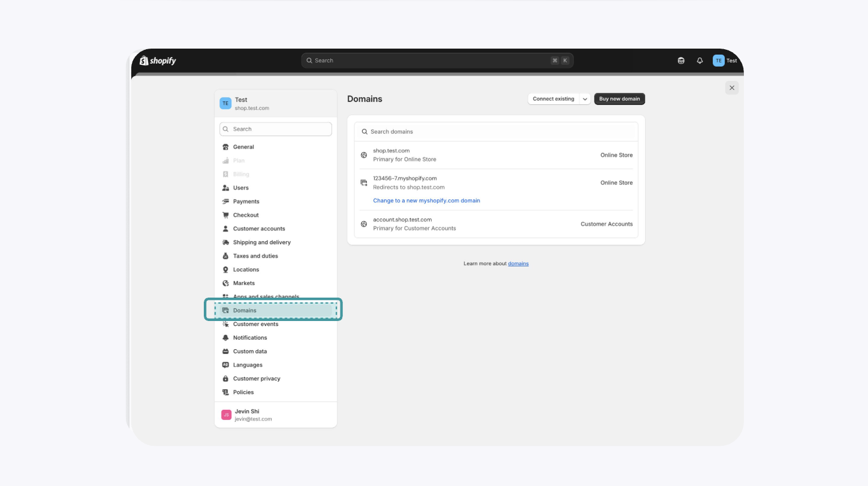The image size is (868, 486).
Task: Click the Sidekick assistant icon in top bar
Action: click(681, 61)
